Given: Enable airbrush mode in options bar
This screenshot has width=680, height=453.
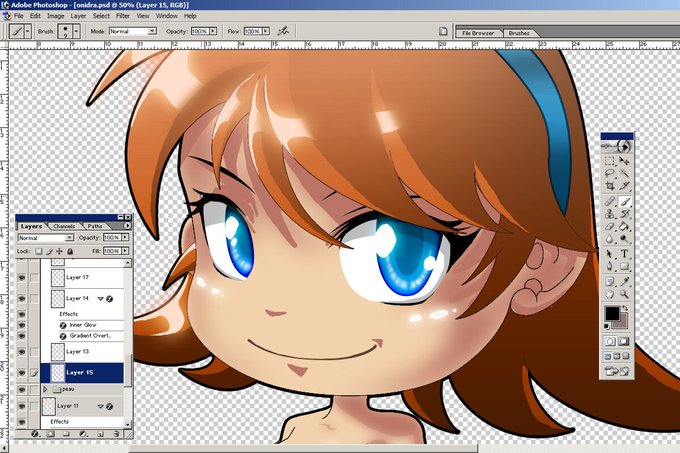Looking at the screenshot, I should [283, 31].
